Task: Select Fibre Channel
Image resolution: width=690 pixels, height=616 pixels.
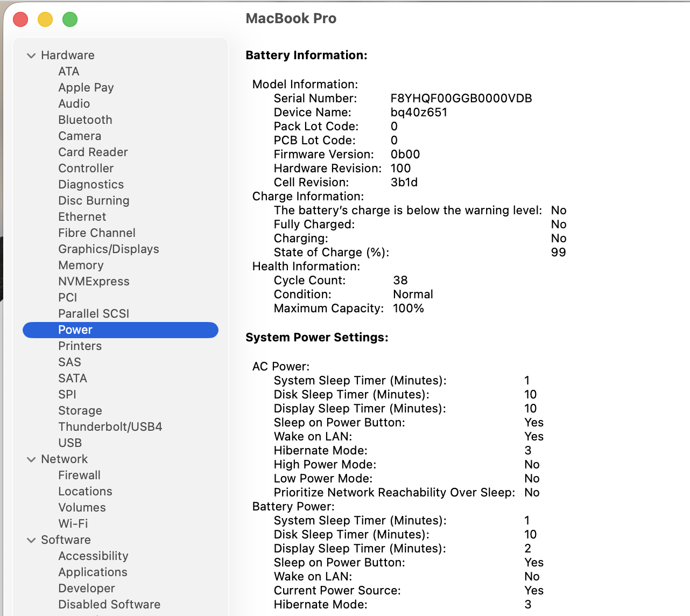Action: click(x=97, y=233)
